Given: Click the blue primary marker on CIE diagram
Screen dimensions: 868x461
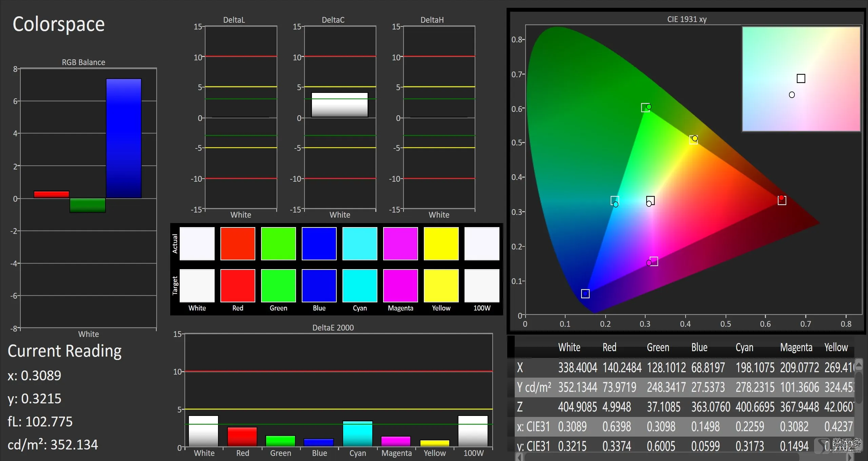Looking at the screenshot, I should (585, 294).
